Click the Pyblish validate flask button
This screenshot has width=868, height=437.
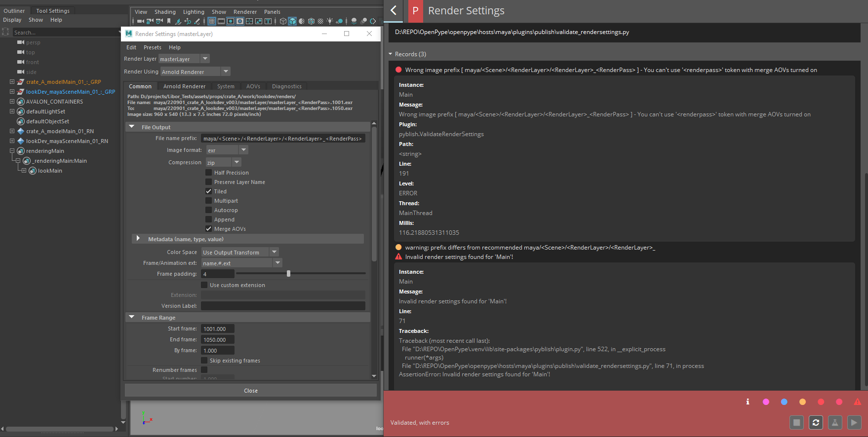click(835, 422)
